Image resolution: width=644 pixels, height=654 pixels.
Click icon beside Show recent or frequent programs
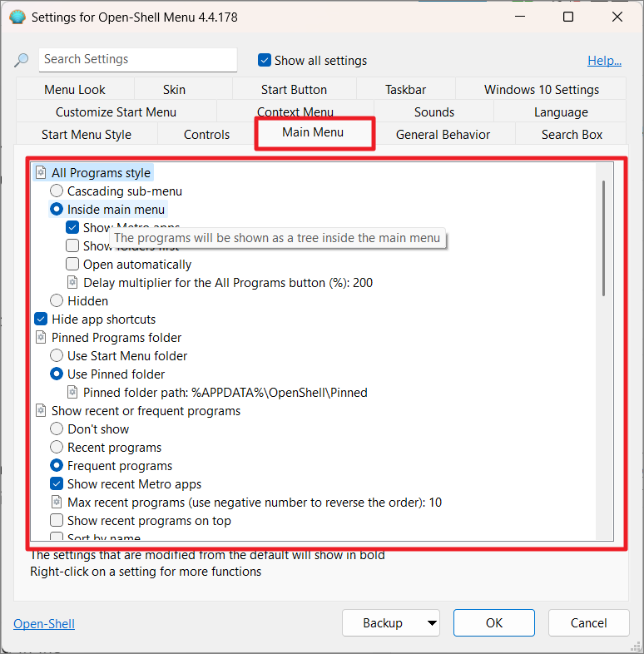[41, 410]
